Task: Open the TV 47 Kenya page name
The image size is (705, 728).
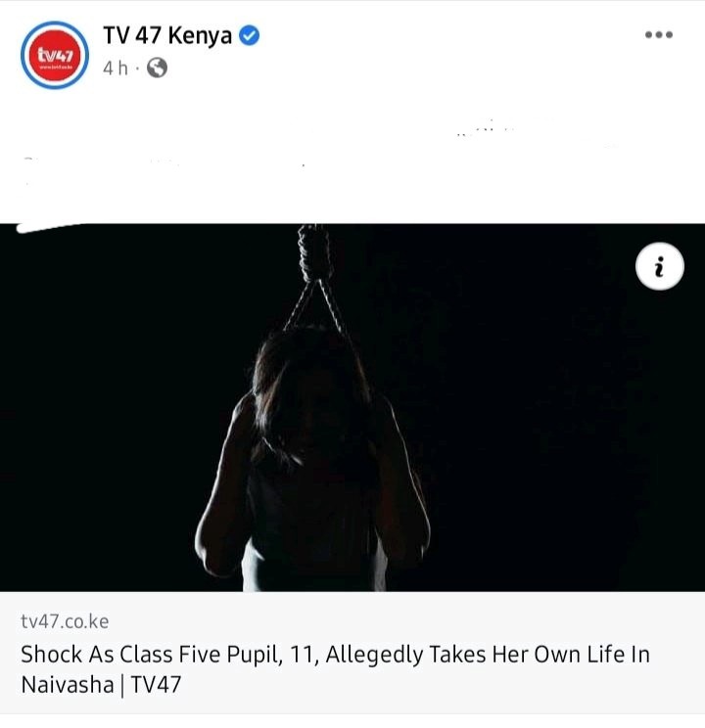Action: pyautogui.click(x=167, y=35)
